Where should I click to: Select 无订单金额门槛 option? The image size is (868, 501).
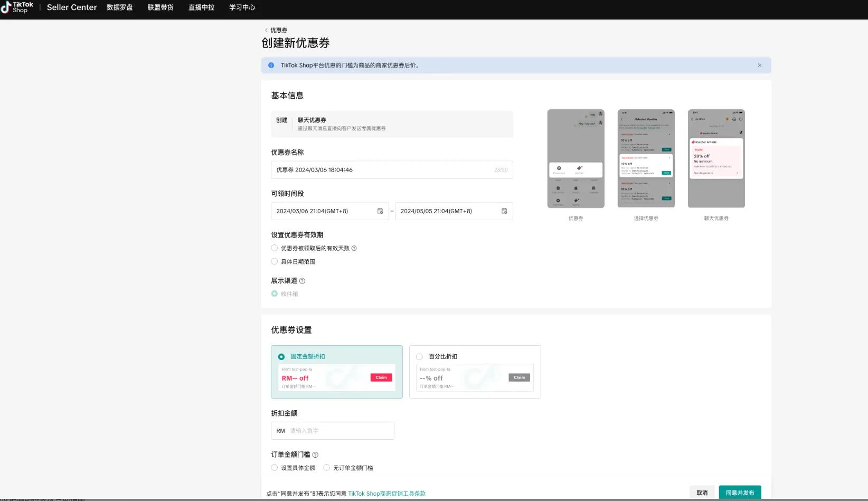tap(327, 468)
